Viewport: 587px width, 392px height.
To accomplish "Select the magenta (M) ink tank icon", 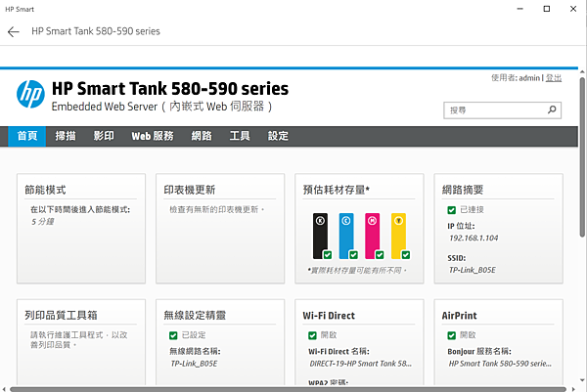I will [372, 236].
